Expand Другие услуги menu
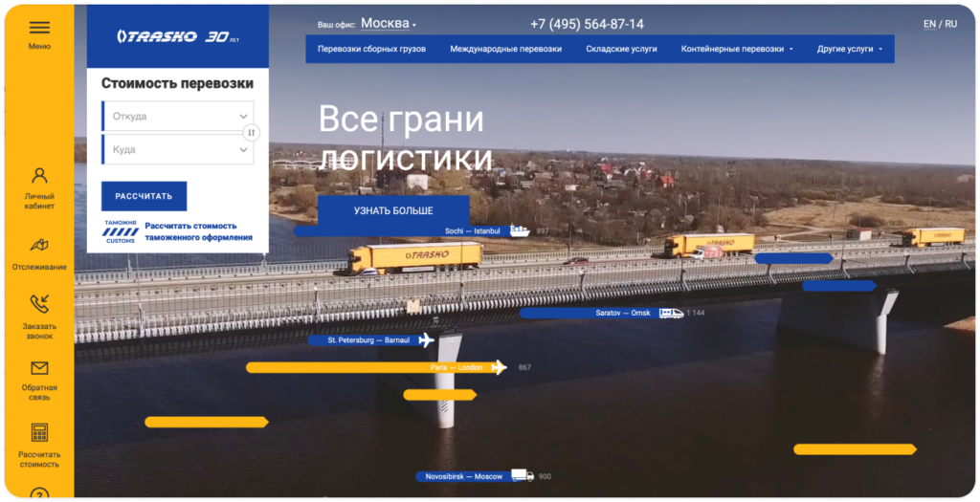Image resolution: width=980 pixels, height=502 pixels. coord(850,49)
